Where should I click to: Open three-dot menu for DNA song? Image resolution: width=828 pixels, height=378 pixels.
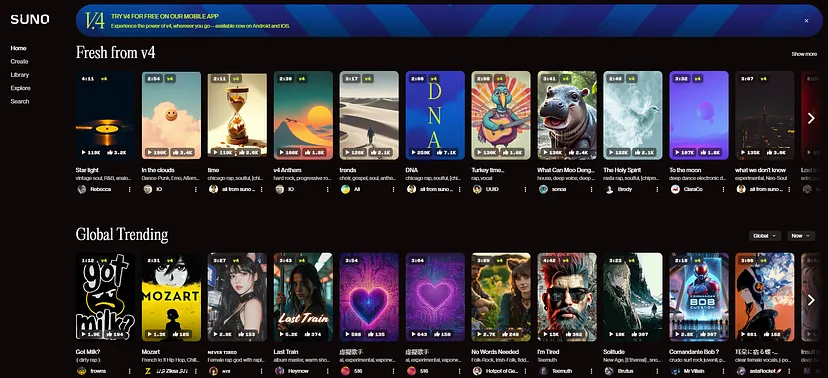(459, 189)
